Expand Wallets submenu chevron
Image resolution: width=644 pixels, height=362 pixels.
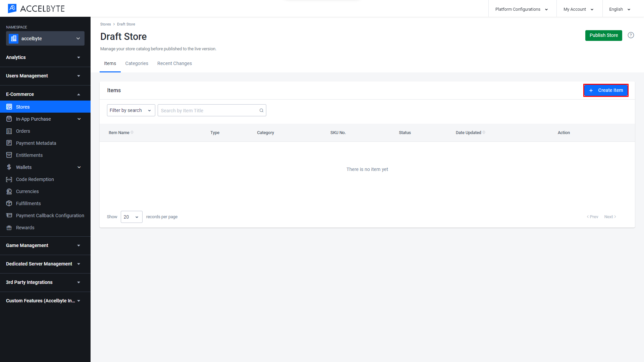[79, 167]
